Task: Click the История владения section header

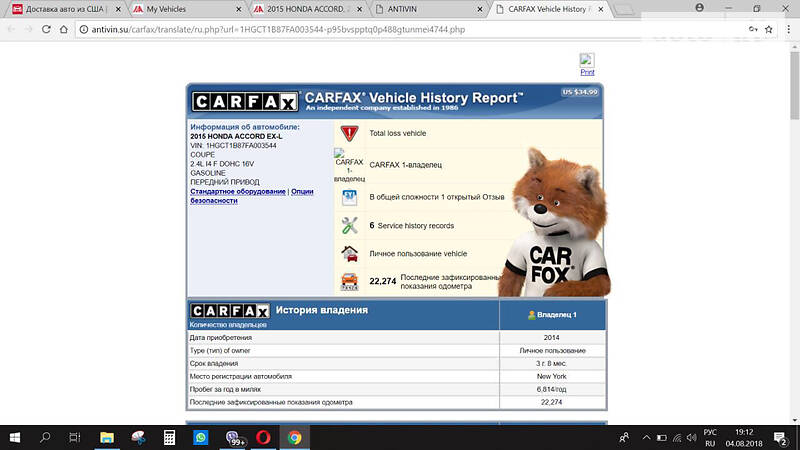Action: [x=321, y=310]
